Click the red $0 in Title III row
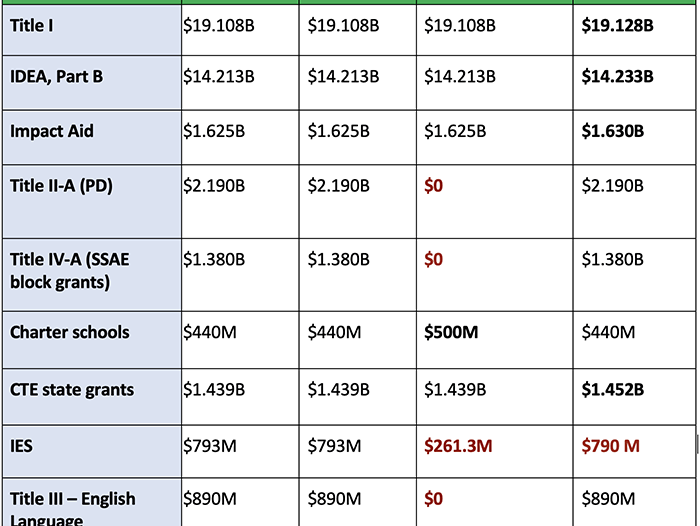Image resolution: width=700 pixels, height=526 pixels. 433,499
